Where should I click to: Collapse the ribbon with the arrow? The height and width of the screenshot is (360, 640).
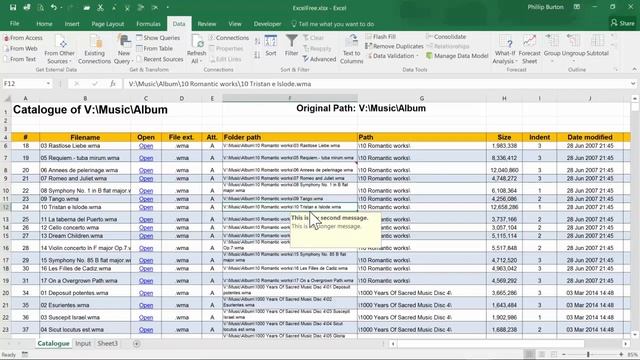point(634,70)
